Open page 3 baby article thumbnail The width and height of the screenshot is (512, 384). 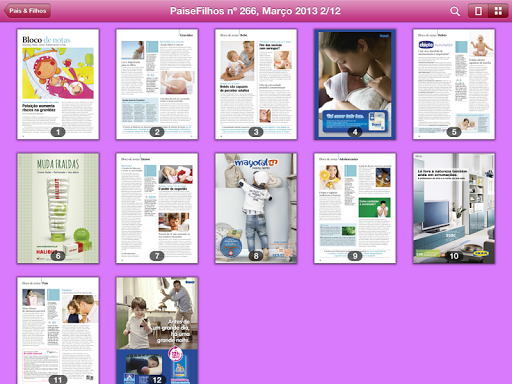(256, 84)
